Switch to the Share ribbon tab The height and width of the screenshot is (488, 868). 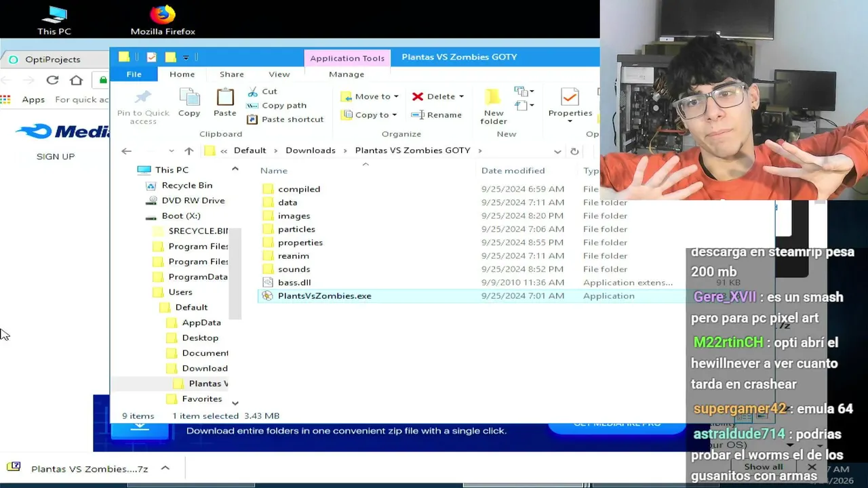(x=231, y=74)
